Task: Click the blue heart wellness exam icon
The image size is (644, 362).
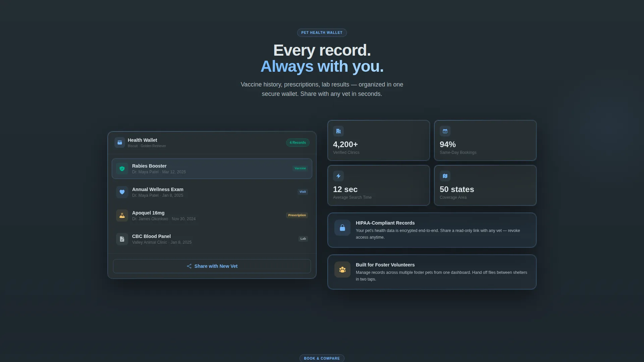Action: [122, 192]
